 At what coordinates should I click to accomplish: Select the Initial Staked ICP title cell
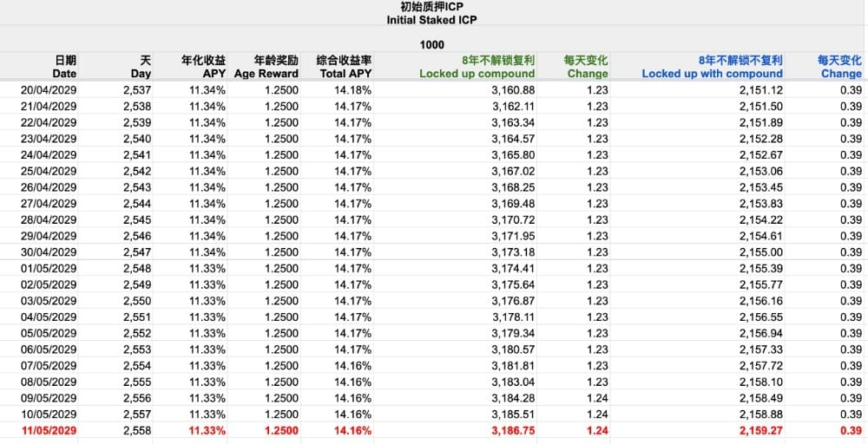[x=431, y=13]
